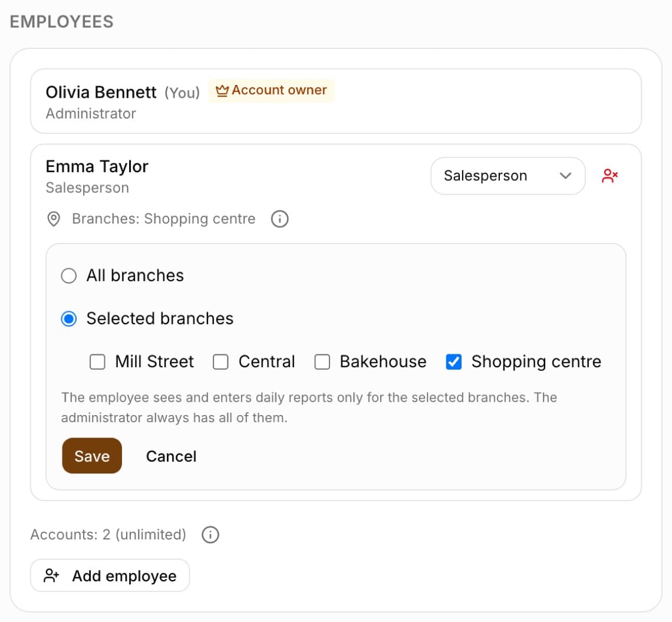Click the Accounts: 2 (unlimited) text

pyautogui.click(x=108, y=535)
